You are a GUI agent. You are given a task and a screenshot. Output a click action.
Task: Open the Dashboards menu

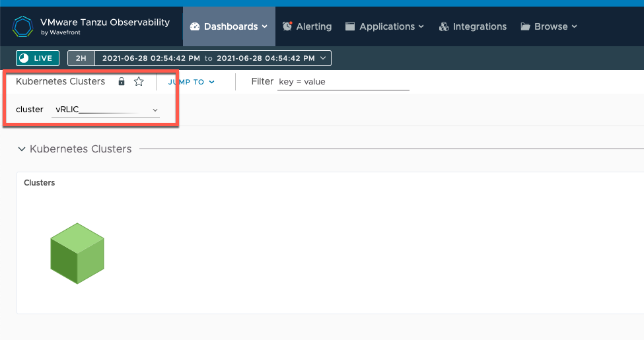(229, 26)
